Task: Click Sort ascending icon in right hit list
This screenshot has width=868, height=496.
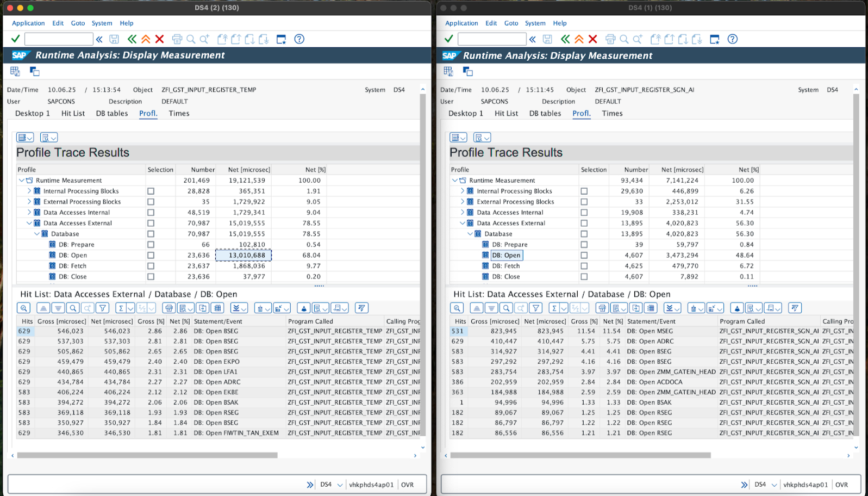Action: click(477, 308)
